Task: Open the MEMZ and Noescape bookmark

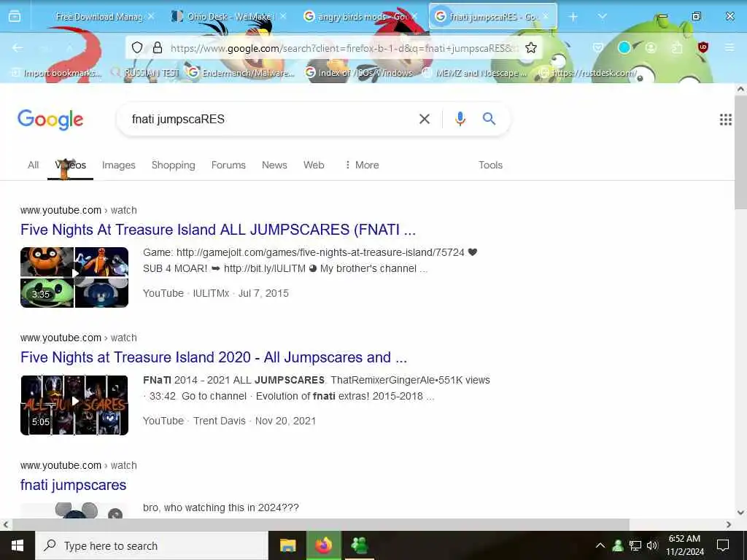Action: pyautogui.click(x=475, y=73)
